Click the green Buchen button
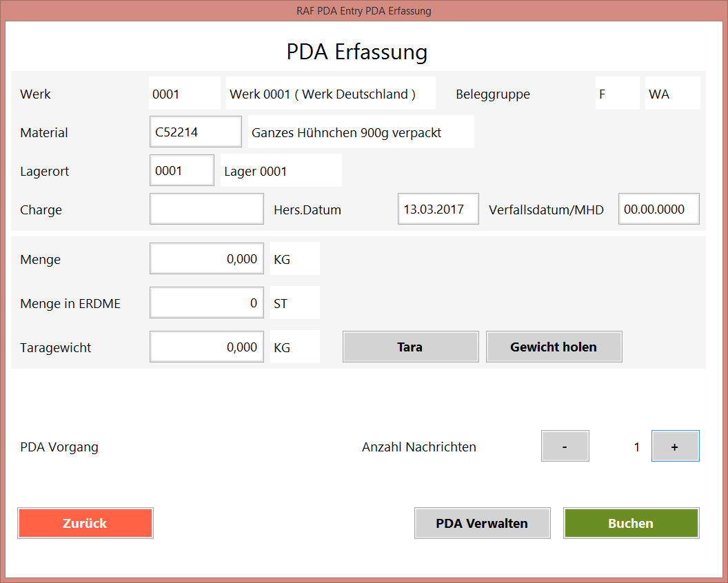Screen dimensions: 728x583 pyautogui.click(x=631, y=523)
